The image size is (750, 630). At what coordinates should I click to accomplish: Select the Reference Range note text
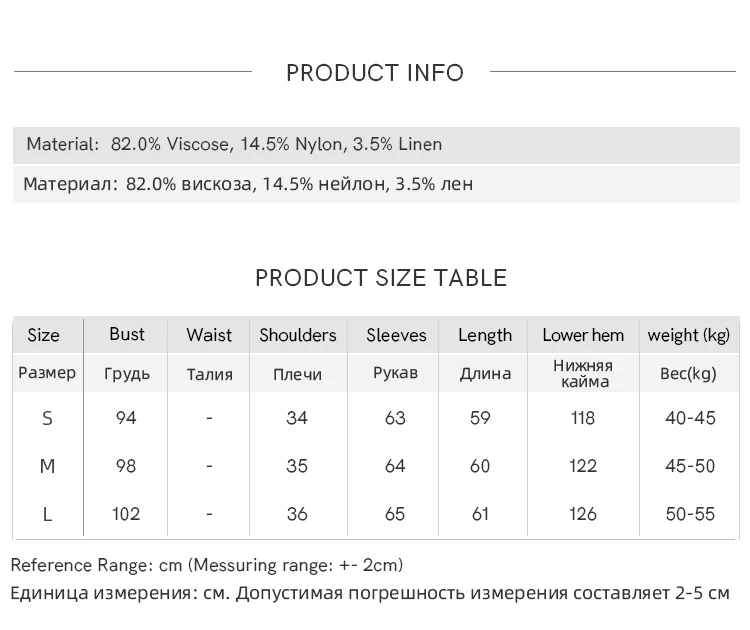pyautogui.click(x=207, y=565)
